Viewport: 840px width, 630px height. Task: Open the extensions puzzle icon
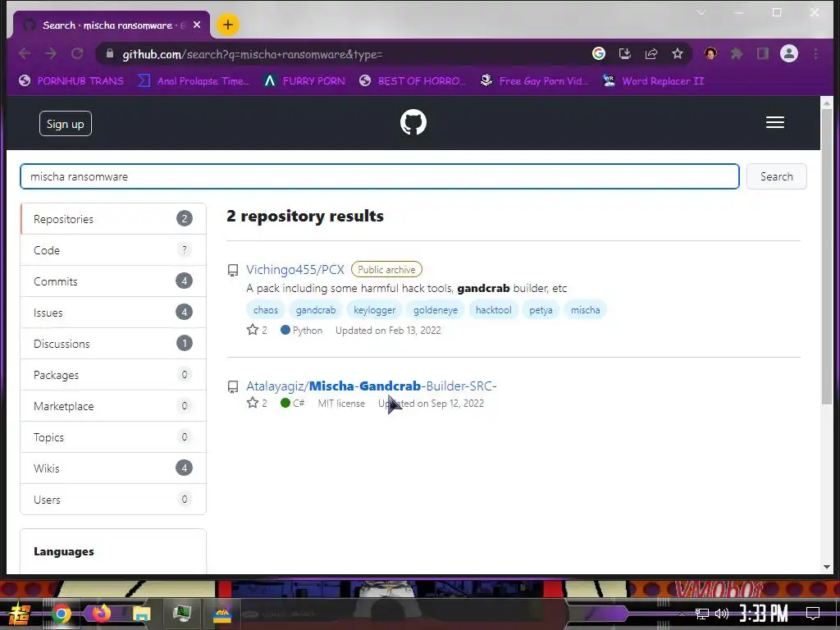click(737, 53)
